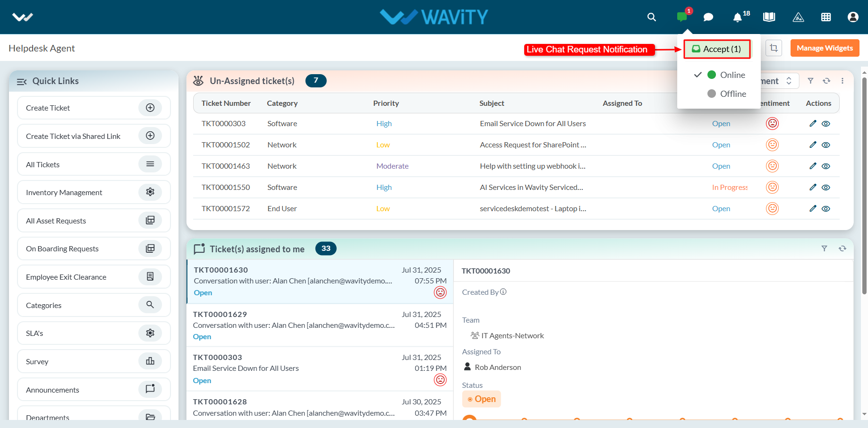Refresh the Un-Assigned tickets widget
The height and width of the screenshot is (428, 868).
coord(826,81)
